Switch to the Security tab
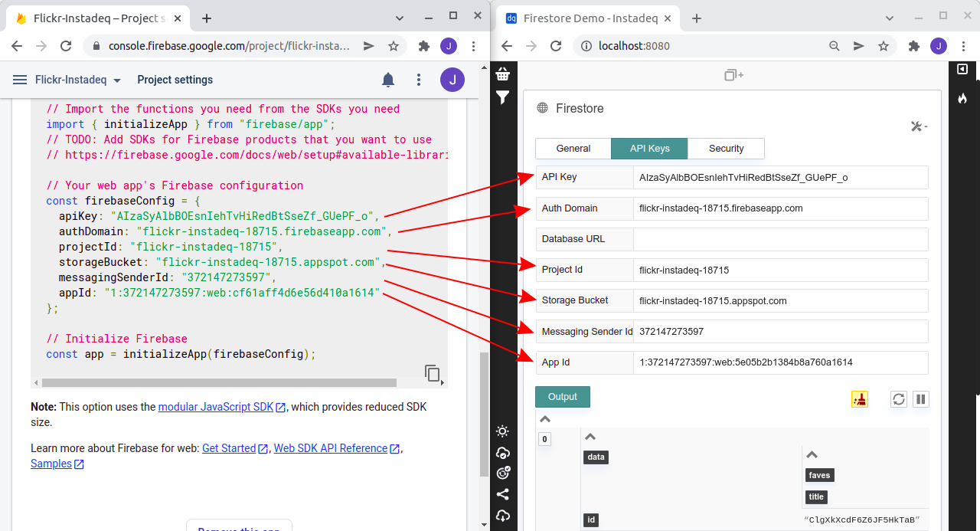This screenshot has height=531, width=980. 727,149
